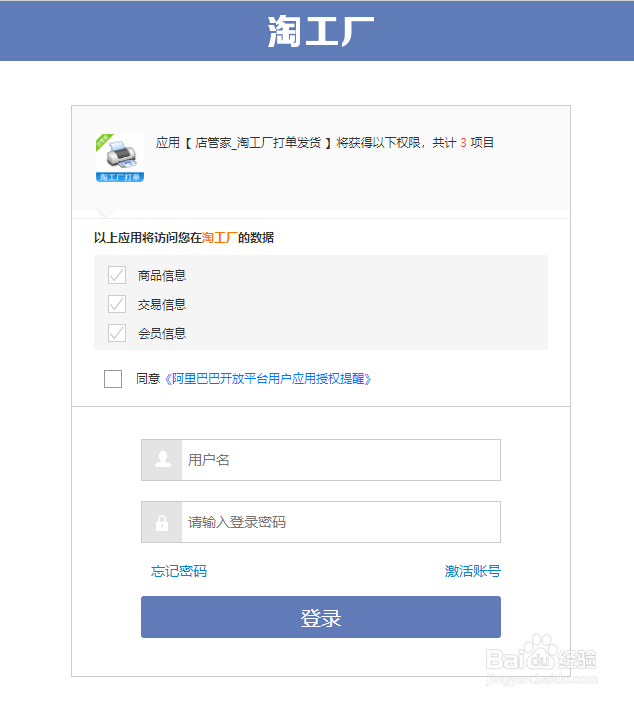This screenshot has width=634, height=701.
Task: Toggle the 交易信息 permission checkbox
Action: (x=117, y=304)
